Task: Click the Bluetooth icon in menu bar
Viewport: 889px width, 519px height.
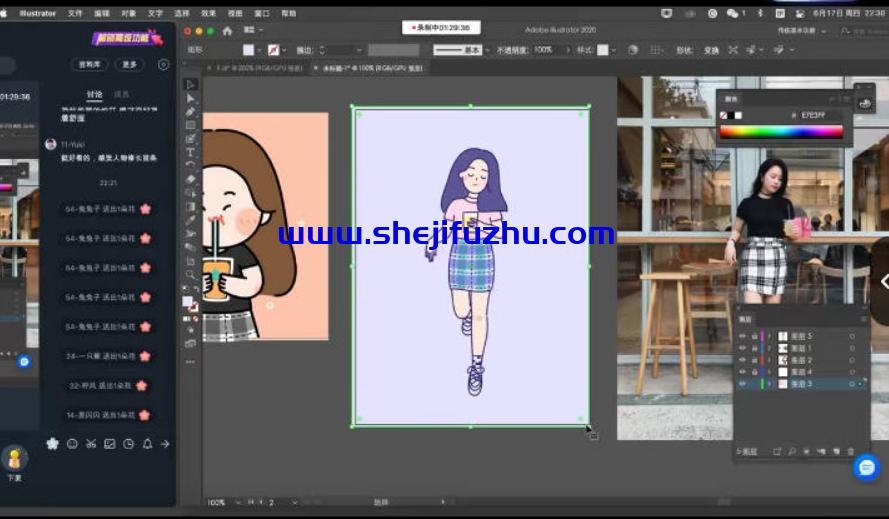Action: [760, 13]
